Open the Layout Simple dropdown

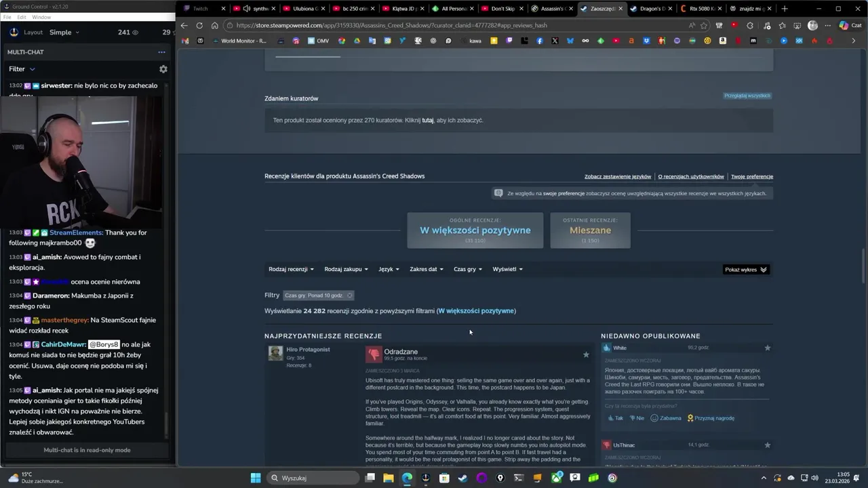[64, 33]
